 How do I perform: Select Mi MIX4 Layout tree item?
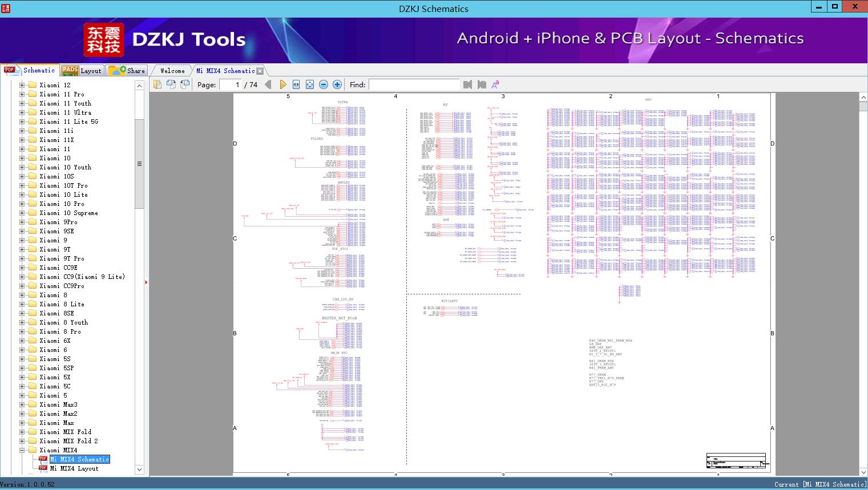[x=74, y=468]
